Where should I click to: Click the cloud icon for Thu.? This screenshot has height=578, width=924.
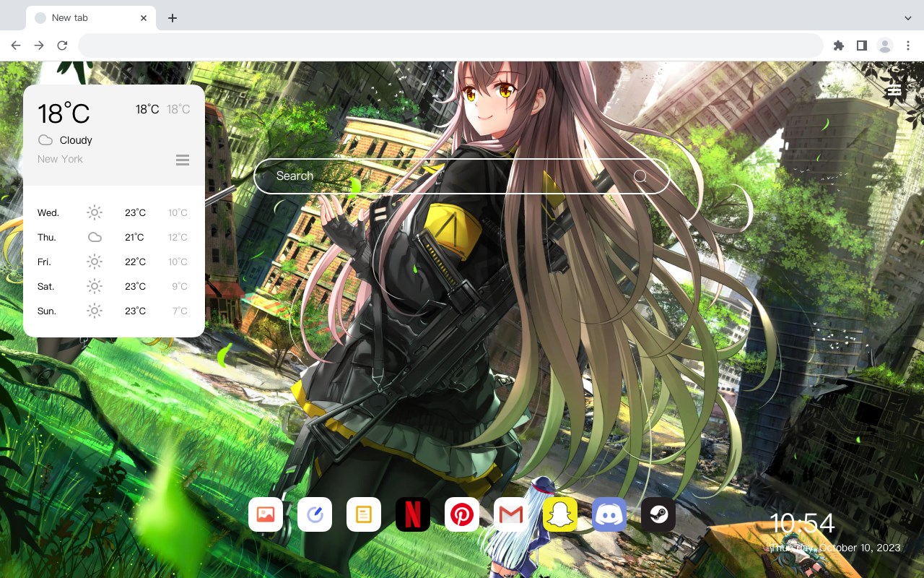pos(95,237)
